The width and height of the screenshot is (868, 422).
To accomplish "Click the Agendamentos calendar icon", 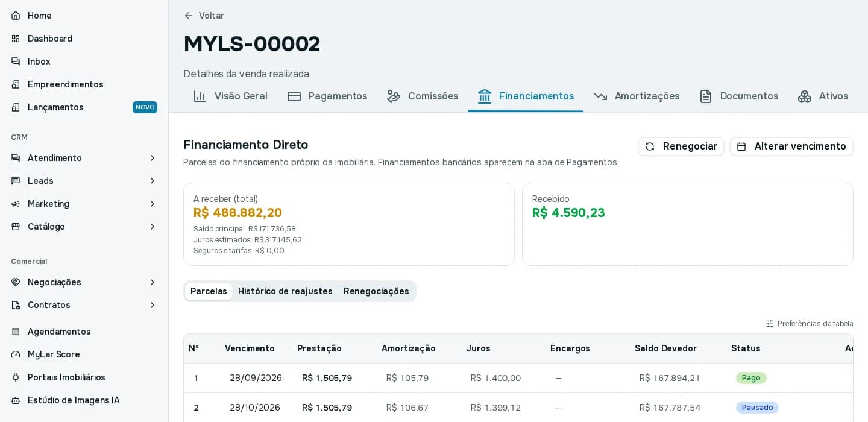I will click(16, 332).
